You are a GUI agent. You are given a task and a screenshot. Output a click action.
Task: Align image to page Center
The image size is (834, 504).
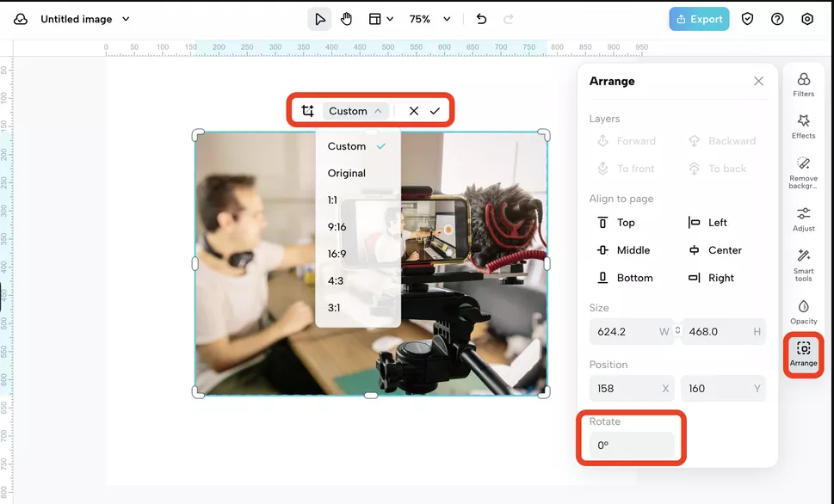(x=715, y=250)
